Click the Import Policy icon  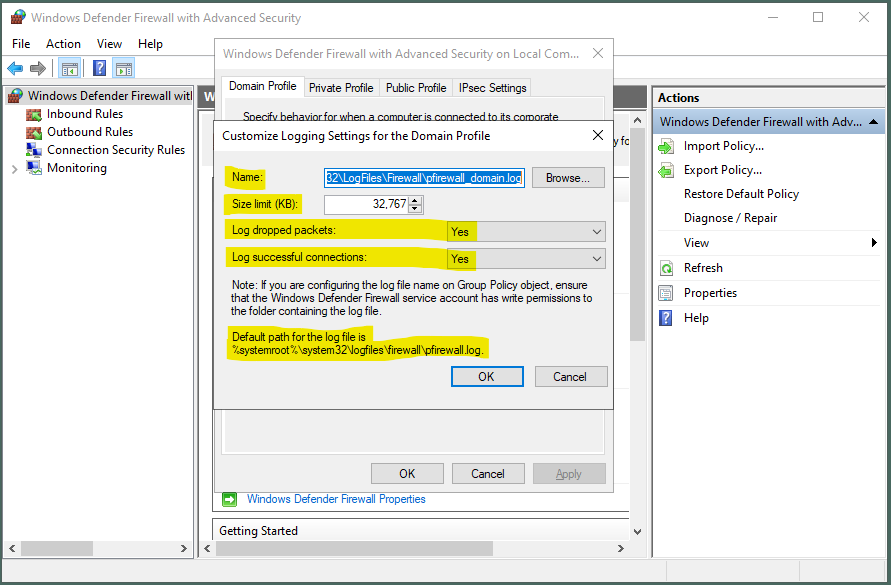click(x=666, y=146)
